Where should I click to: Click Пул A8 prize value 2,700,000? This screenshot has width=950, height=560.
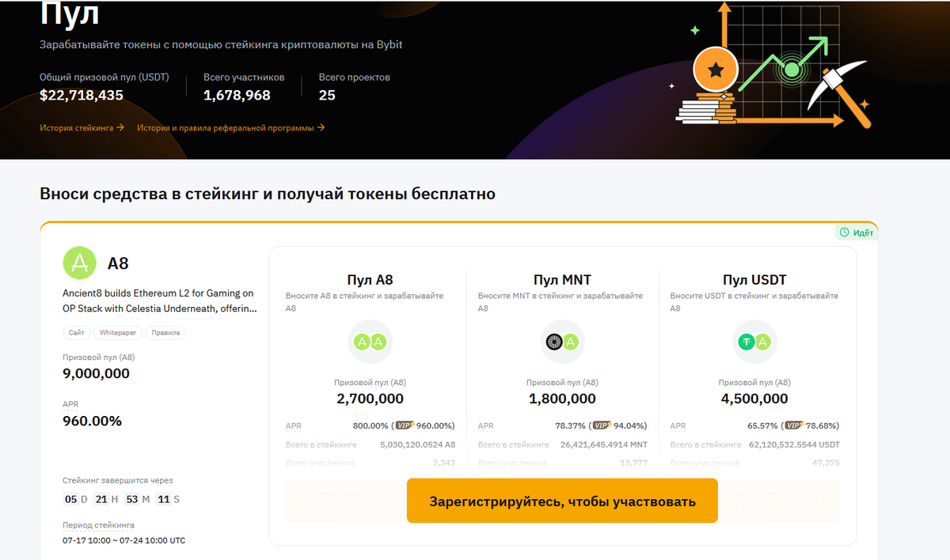(370, 399)
